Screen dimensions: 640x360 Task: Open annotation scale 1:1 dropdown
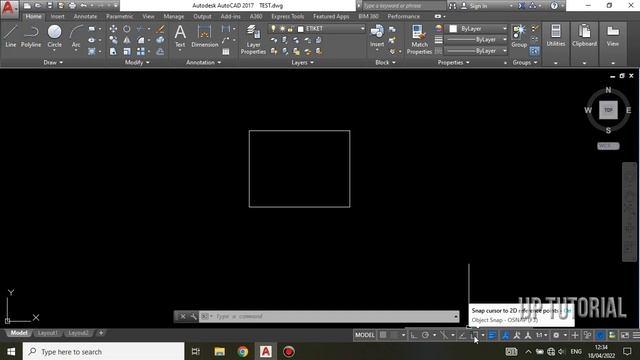pos(542,335)
